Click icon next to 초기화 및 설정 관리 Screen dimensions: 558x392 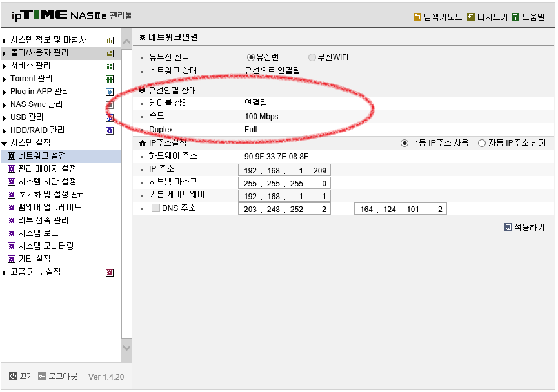[12, 195]
